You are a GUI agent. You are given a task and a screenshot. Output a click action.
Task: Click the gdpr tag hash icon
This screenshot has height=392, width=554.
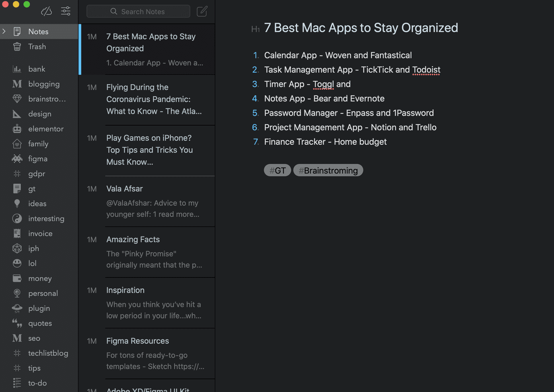17,173
